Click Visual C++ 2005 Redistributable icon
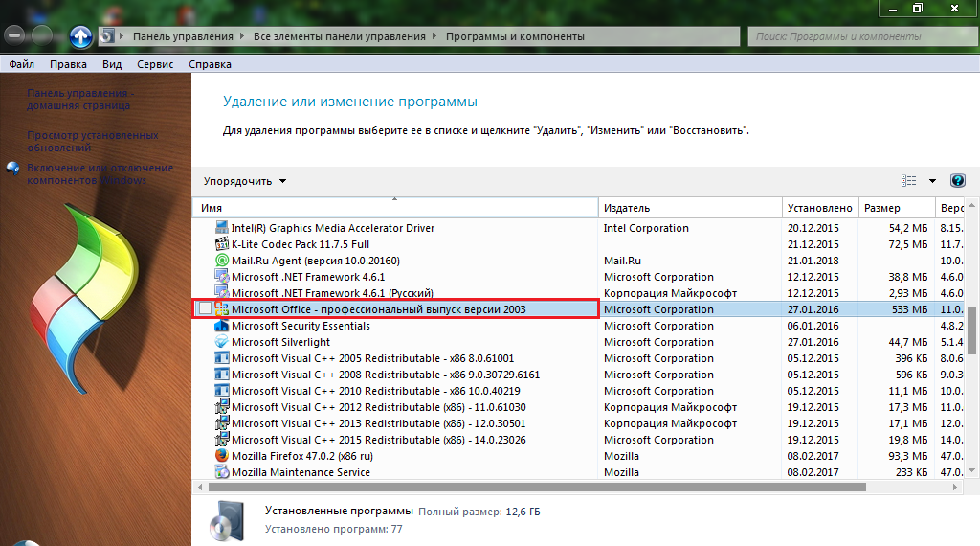 221,357
